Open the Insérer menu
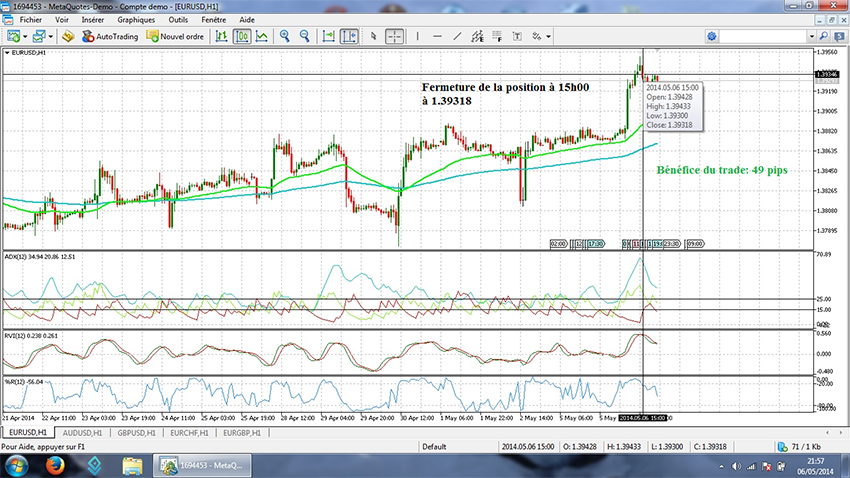The image size is (850, 478). pos(93,20)
